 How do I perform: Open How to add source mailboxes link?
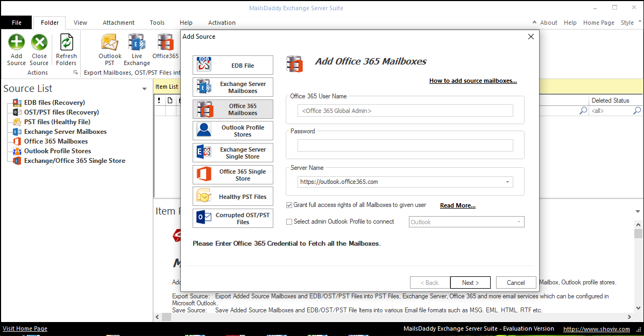pos(473,81)
